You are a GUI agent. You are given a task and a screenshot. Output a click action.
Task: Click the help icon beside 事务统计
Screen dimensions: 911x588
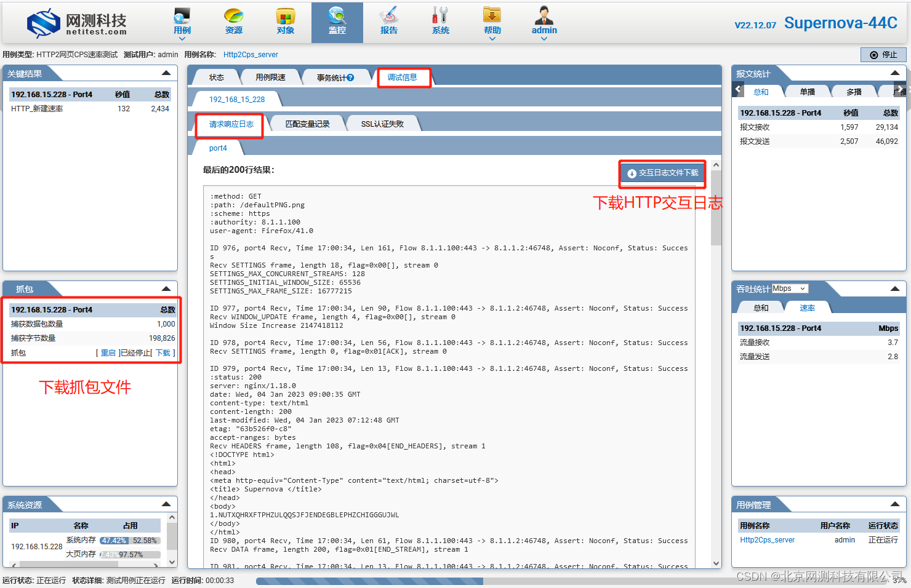(x=350, y=77)
